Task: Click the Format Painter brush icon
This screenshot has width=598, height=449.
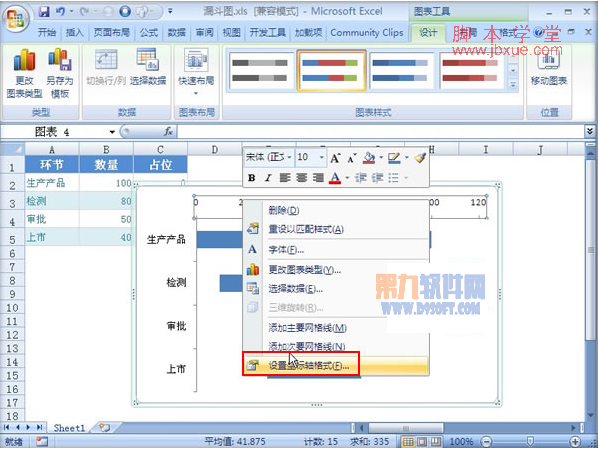Action: [x=420, y=158]
